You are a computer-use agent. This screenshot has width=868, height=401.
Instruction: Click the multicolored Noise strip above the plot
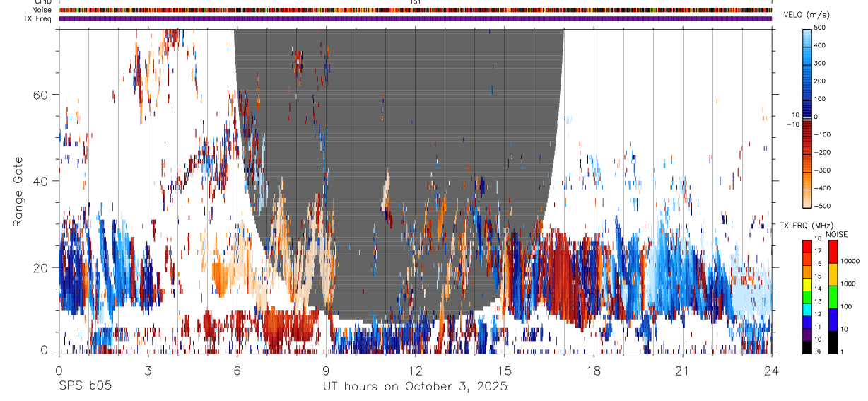point(416,10)
